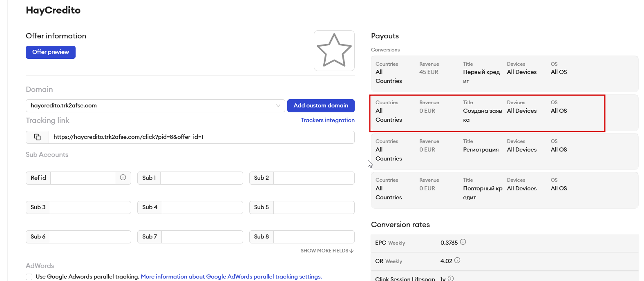Screen dimensions: 644x281
Task: Copy the tracking link with copy icon
Action: [37, 137]
